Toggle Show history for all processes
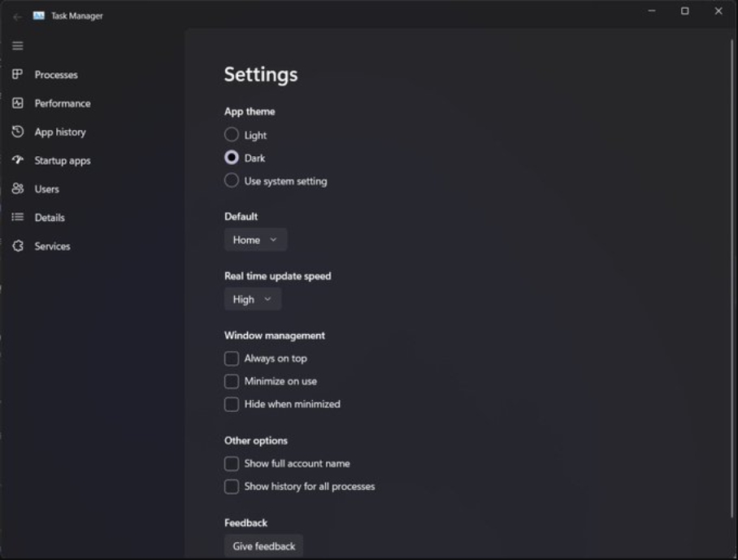Screen dimensions: 738x560 click(x=231, y=486)
